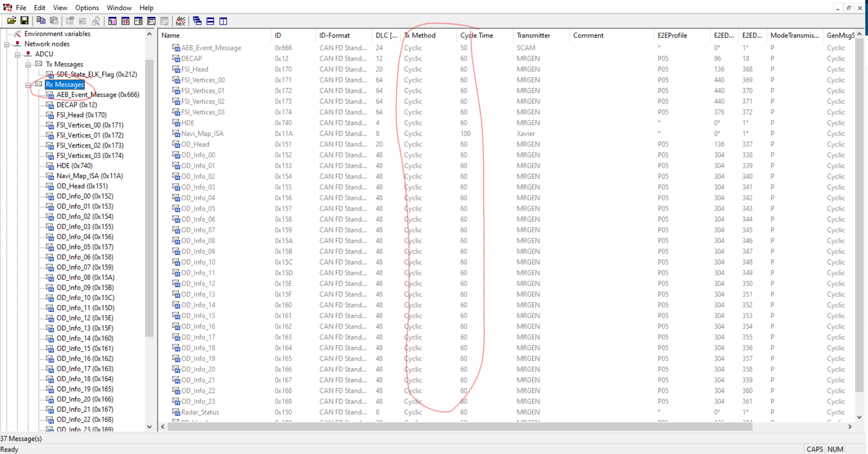Click the cascade windows toolbar icon

coord(197,21)
